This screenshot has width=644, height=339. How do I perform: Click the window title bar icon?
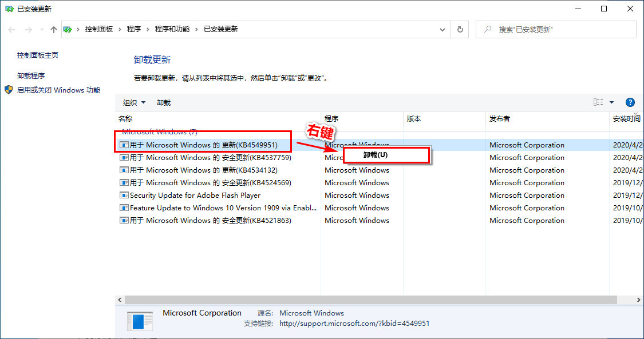[9, 9]
